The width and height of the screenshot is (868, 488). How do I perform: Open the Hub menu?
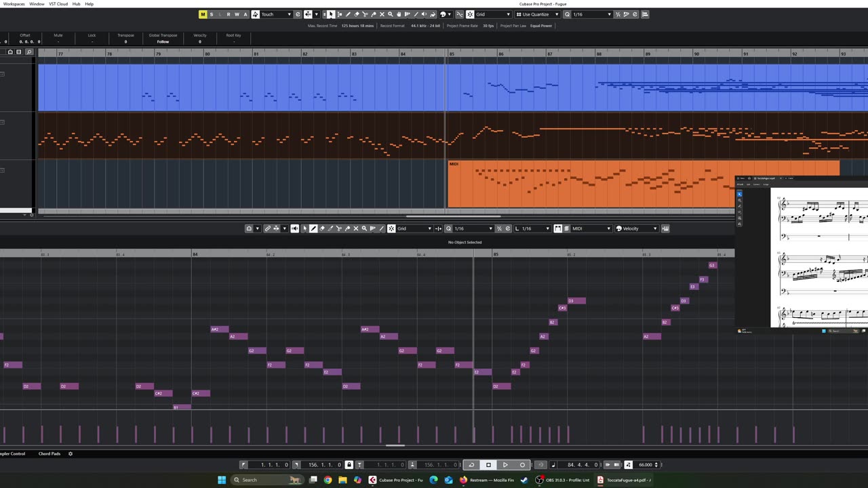click(x=76, y=4)
